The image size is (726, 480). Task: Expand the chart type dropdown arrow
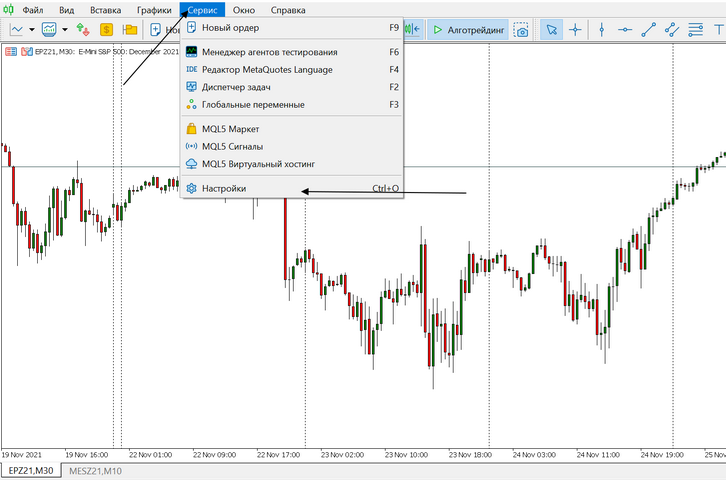[32, 30]
